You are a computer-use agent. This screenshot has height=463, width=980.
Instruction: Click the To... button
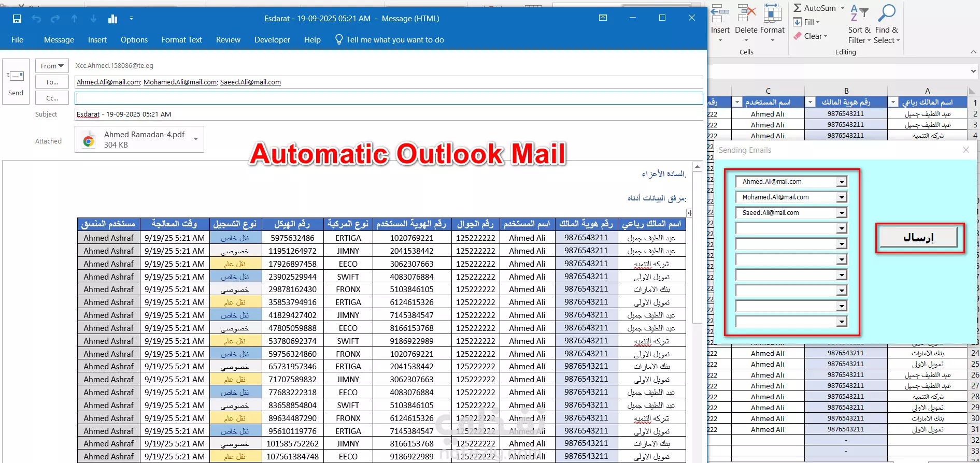52,82
